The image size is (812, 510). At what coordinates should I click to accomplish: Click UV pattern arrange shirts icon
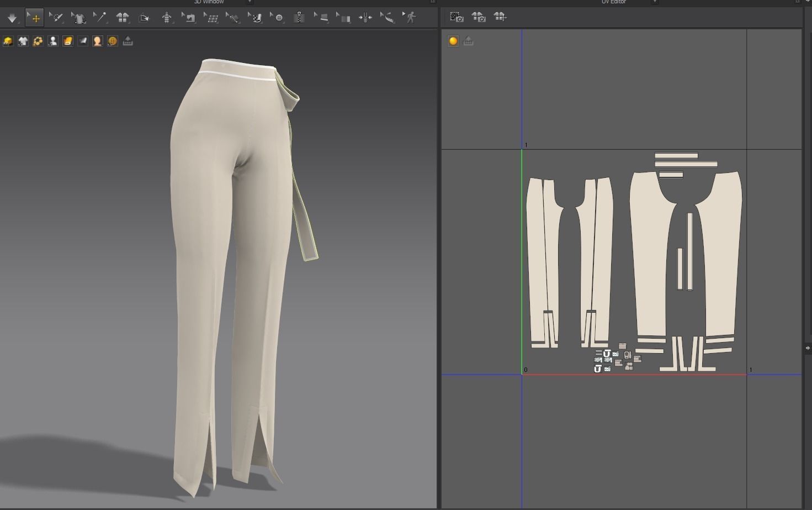click(500, 17)
